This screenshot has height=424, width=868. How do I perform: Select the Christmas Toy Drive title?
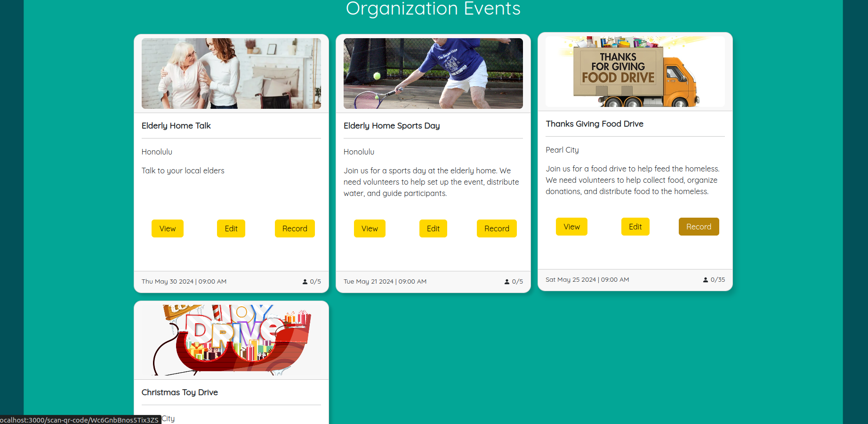[x=180, y=392]
